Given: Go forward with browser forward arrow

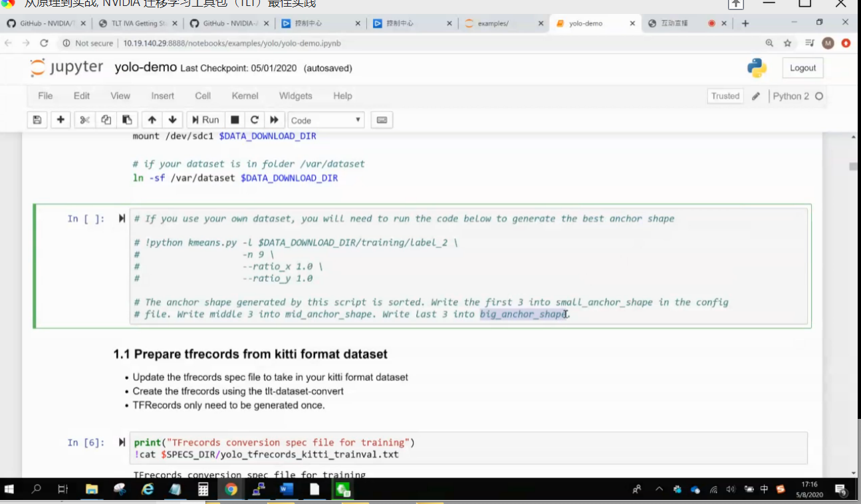Looking at the screenshot, I should click(26, 43).
